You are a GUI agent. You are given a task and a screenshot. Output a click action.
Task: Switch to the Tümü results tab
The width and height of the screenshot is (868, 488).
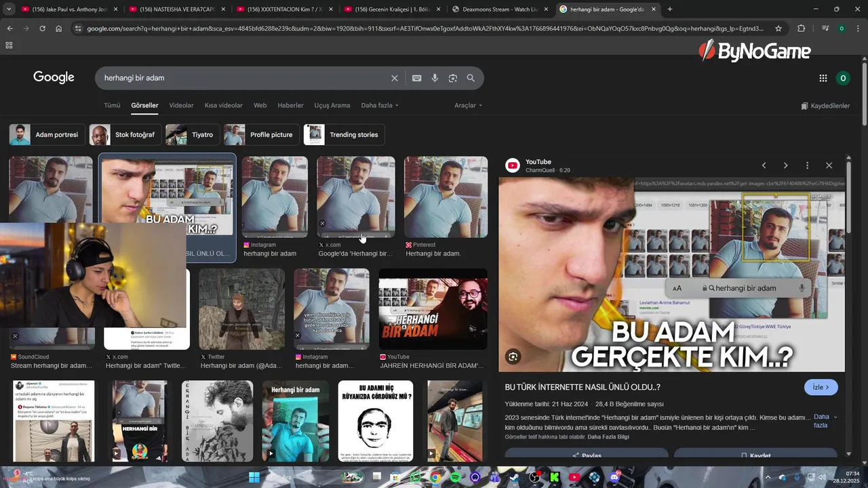112,106
